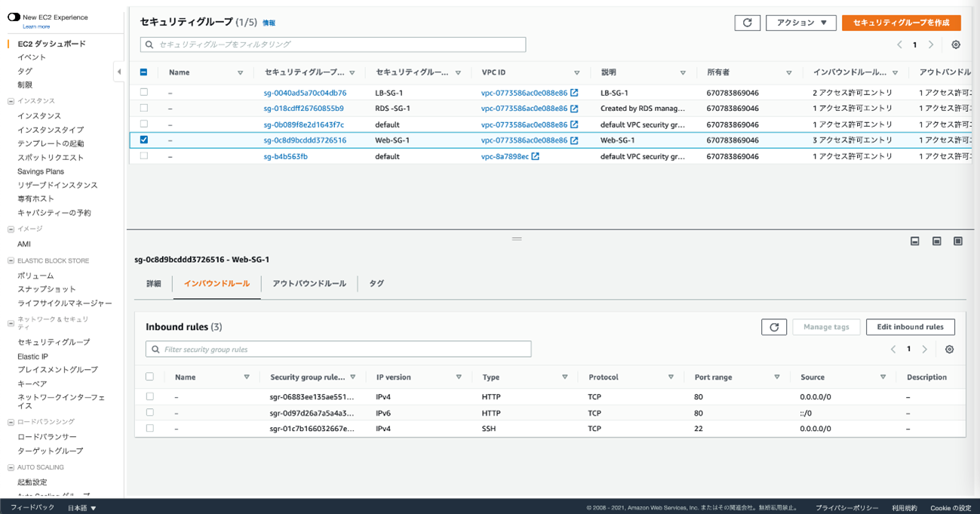Collapse the left navigation sidebar arrow
Screen dimensions: 980x514
click(118, 72)
